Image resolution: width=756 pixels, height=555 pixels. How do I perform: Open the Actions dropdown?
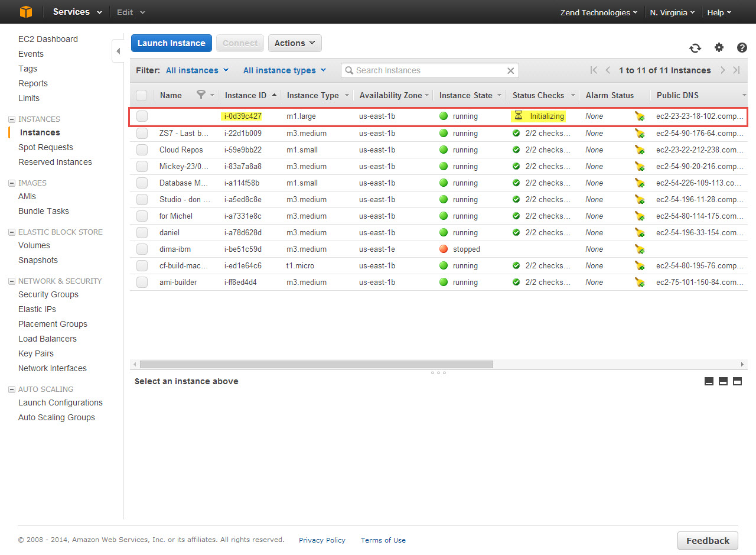coord(295,43)
